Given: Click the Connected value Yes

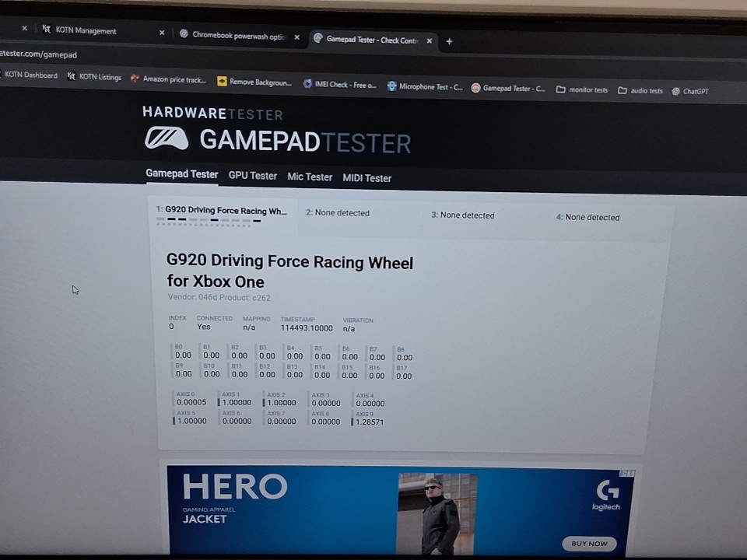Looking at the screenshot, I should [x=203, y=327].
